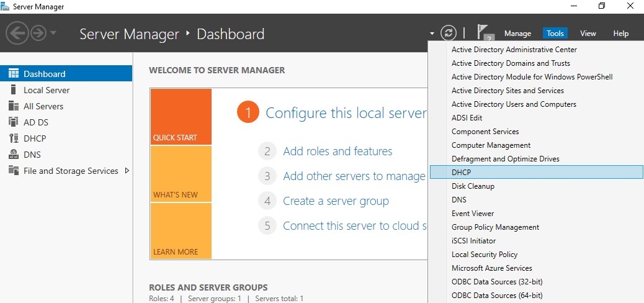Close the highlighted Tools menu

pyautogui.click(x=555, y=34)
